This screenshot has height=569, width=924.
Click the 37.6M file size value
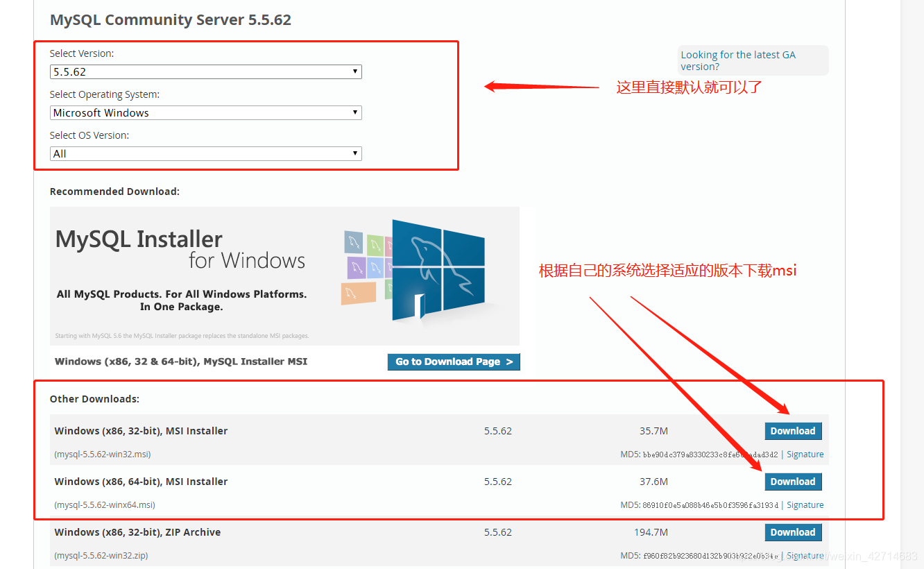pyautogui.click(x=653, y=482)
